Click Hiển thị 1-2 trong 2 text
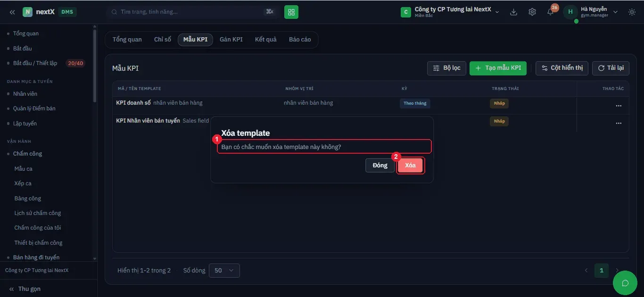This screenshot has height=297, width=644. tap(144, 271)
